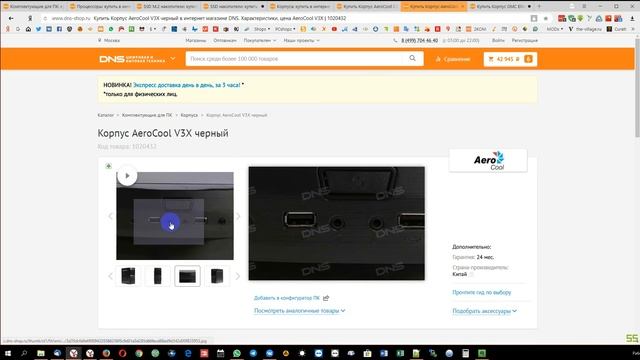
Task: Switch to the Процессоры купить tab
Action: point(100,7)
